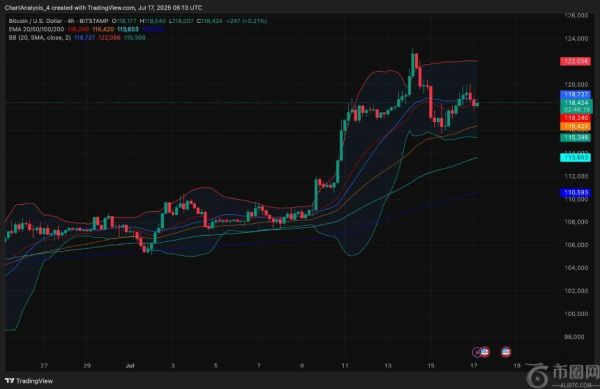Image resolution: width=600 pixels, height=389 pixels.
Task: Click the red 118,240 axis price label
Action: pos(576,118)
